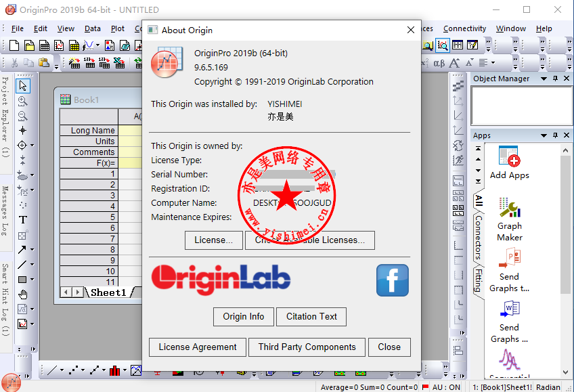Open the Data menu

click(x=93, y=28)
